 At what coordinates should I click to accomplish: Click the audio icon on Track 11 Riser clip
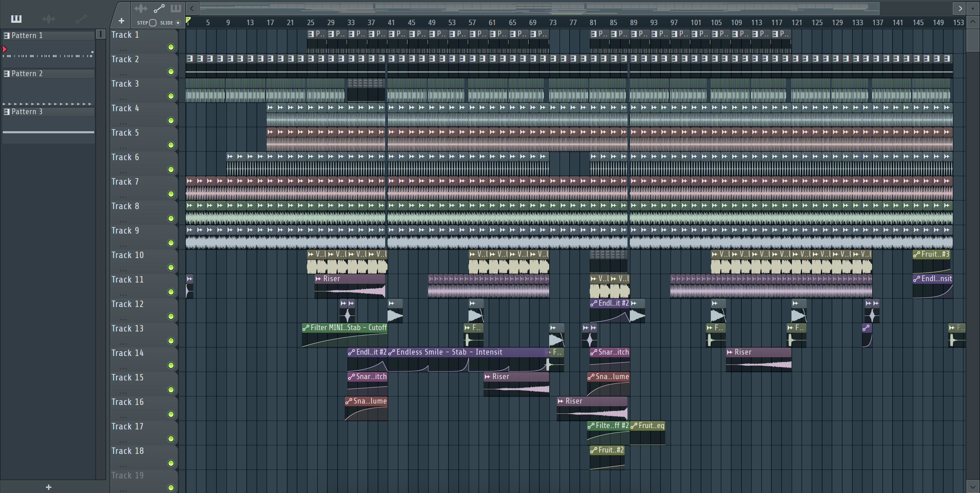pyautogui.click(x=318, y=278)
